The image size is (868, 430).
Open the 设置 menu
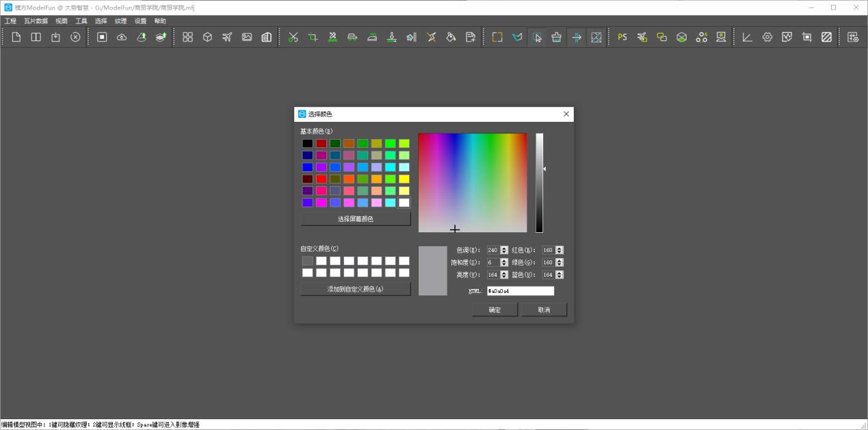pos(140,21)
